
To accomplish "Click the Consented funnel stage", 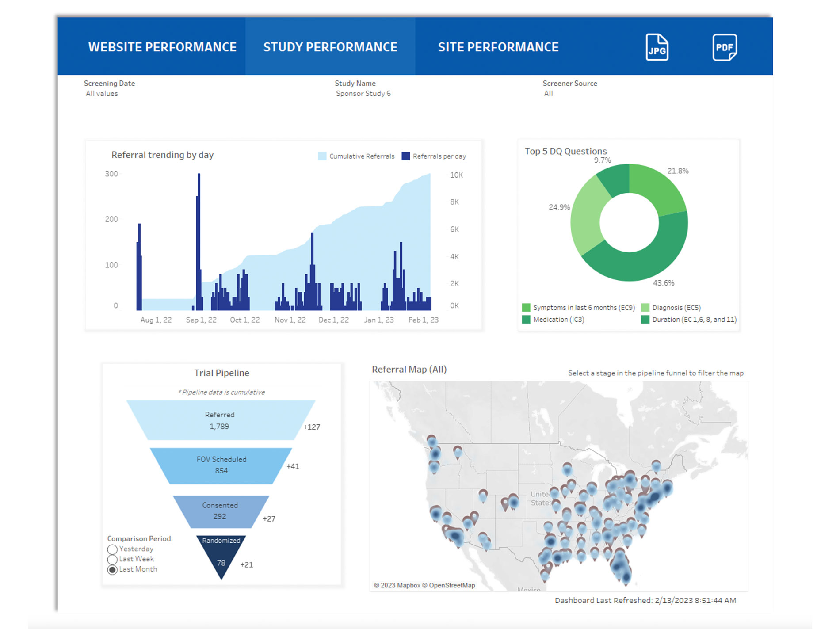I will pyautogui.click(x=220, y=511).
